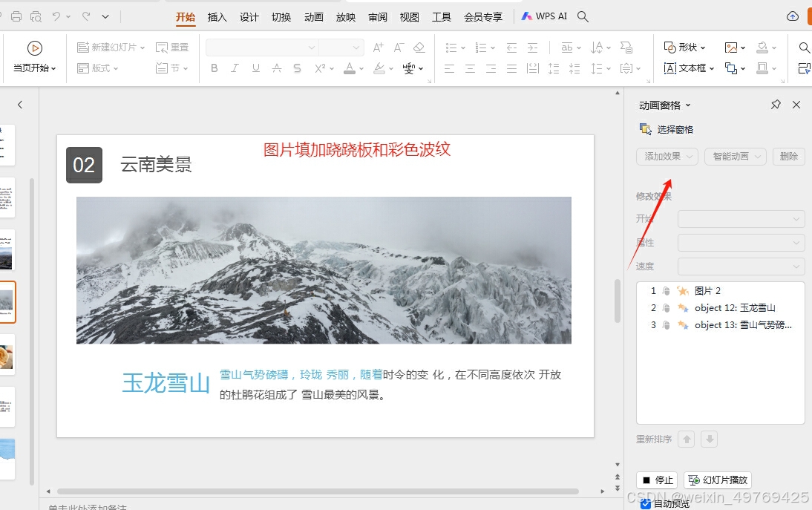Viewport: 812px width, 510px height.
Task: Open the search magnifier next to WPS AI
Action: pos(583,16)
